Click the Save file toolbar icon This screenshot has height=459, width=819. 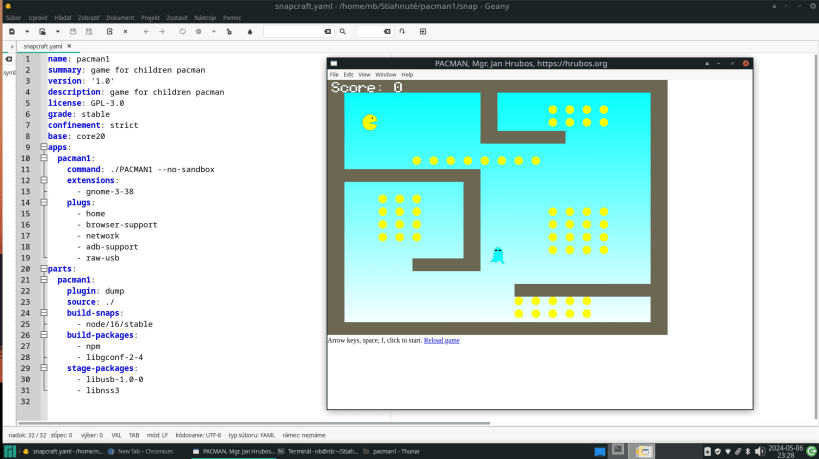tap(73, 31)
